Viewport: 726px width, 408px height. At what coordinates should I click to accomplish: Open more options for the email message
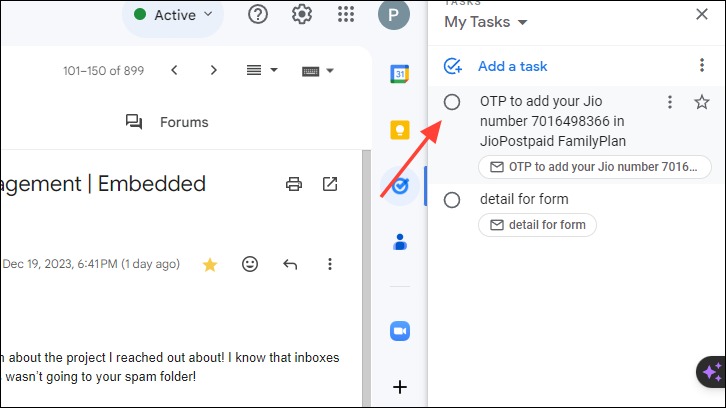coord(330,264)
